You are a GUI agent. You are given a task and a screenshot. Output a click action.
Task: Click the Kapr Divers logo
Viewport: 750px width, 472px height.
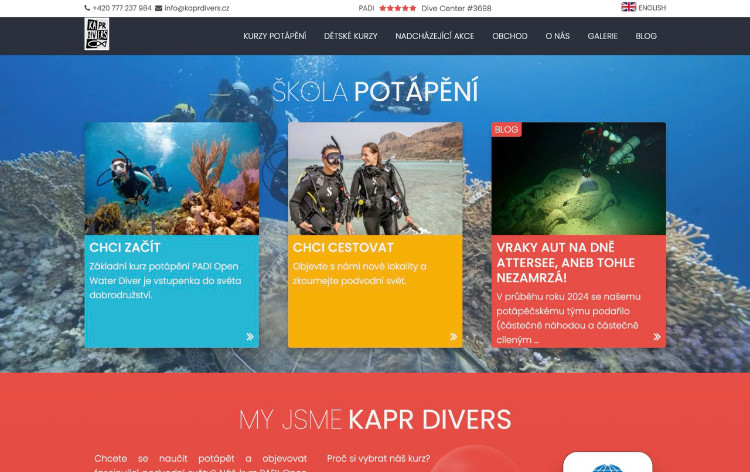[x=97, y=34]
